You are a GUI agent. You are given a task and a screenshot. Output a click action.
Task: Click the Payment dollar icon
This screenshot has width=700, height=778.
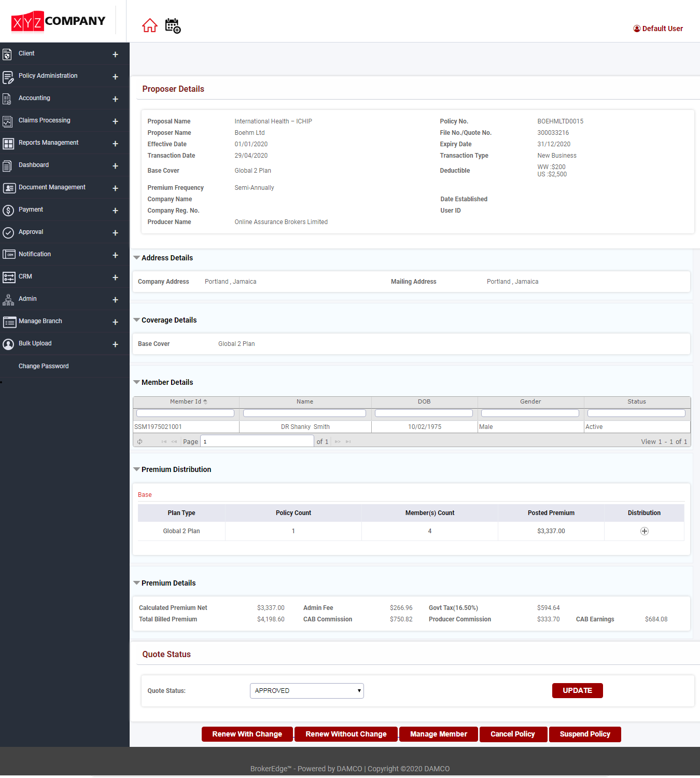click(8, 211)
